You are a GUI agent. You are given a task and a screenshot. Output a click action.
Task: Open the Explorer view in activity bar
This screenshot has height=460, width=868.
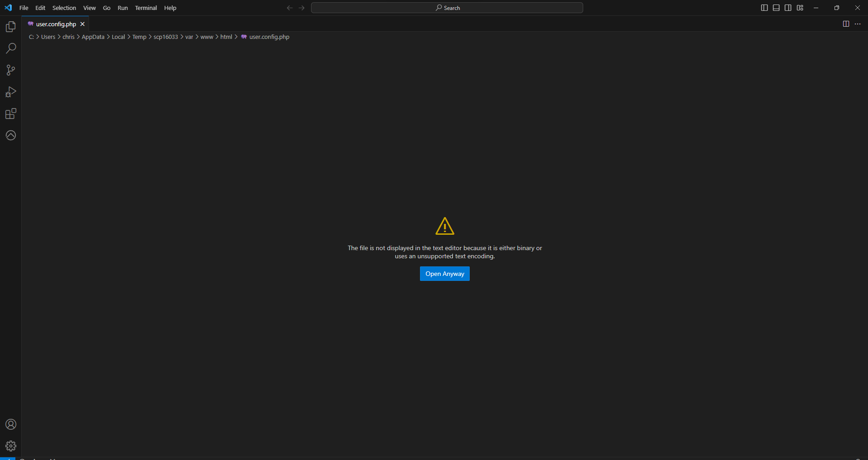(11, 27)
